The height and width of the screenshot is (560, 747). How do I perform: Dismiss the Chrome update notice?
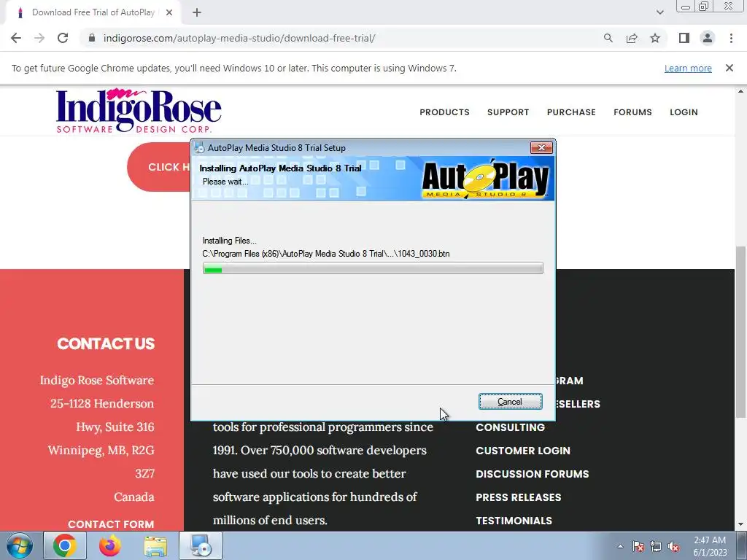[729, 68]
